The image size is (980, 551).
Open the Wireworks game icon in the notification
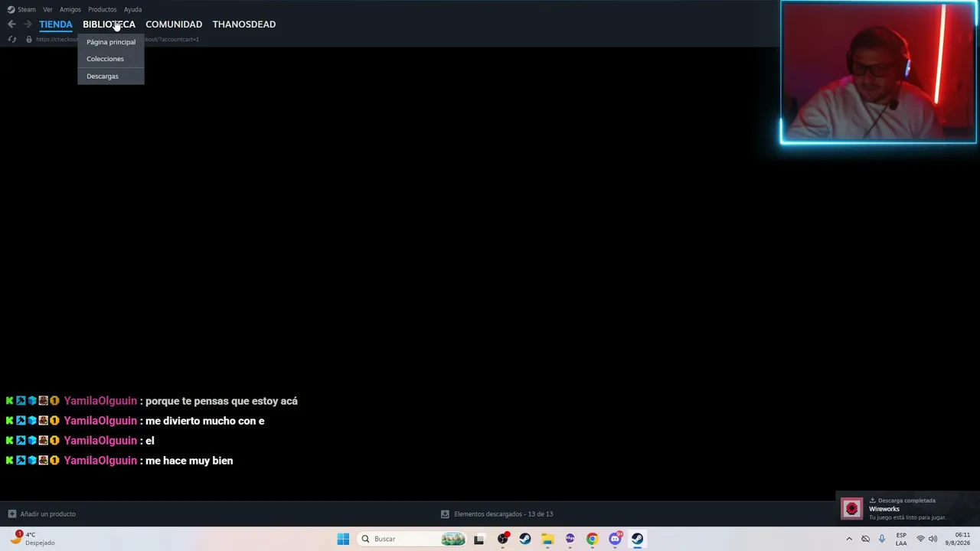point(851,509)
